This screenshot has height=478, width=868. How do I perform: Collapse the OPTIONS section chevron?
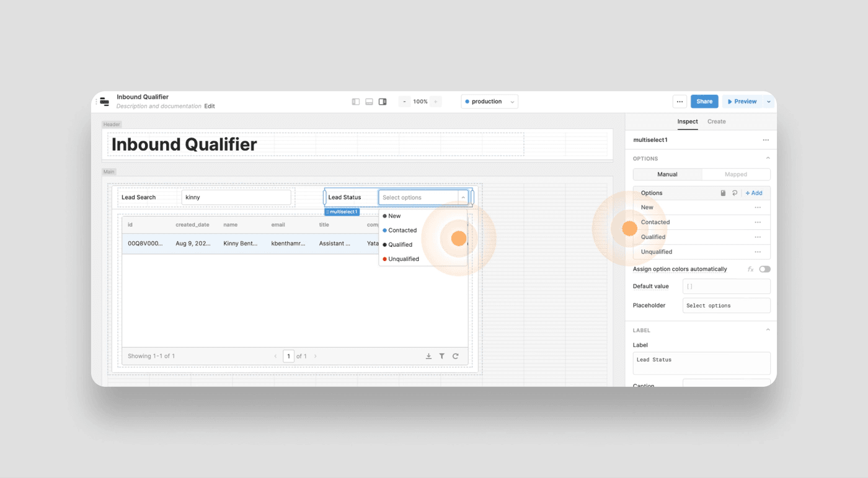pyautogui.click(x=768, y=159)
